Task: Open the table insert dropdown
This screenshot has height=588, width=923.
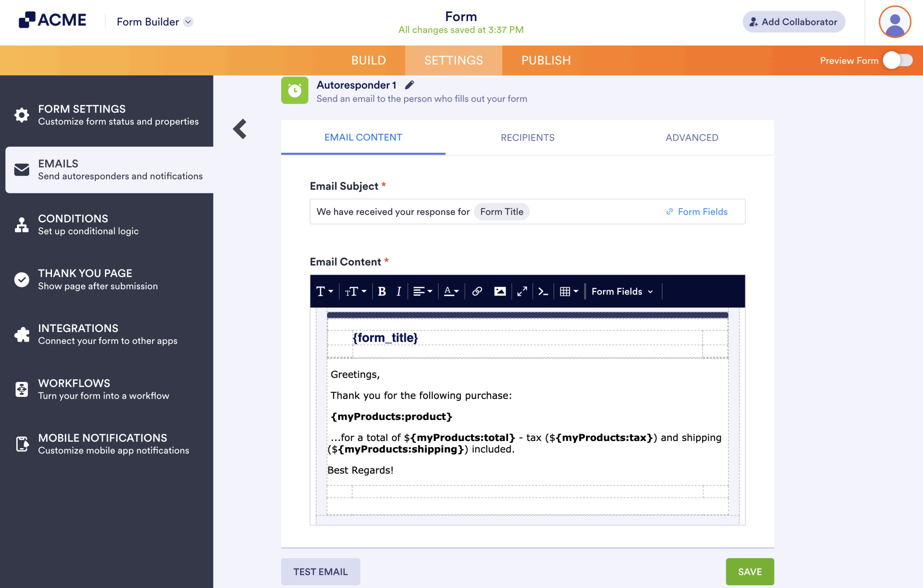Action: coord(569,291)
